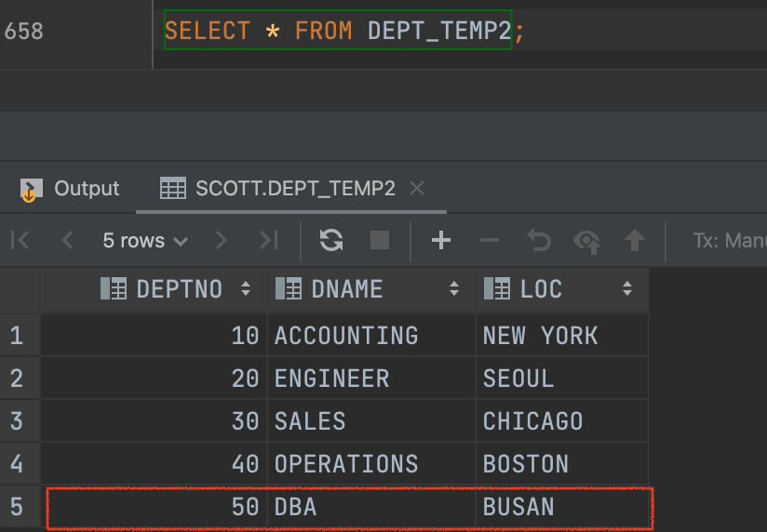Image resolution: width=767 pixels, height=532 pixels.
Task: Go to previous page of results
Action: pyautogui.click(x=68, y=240)
